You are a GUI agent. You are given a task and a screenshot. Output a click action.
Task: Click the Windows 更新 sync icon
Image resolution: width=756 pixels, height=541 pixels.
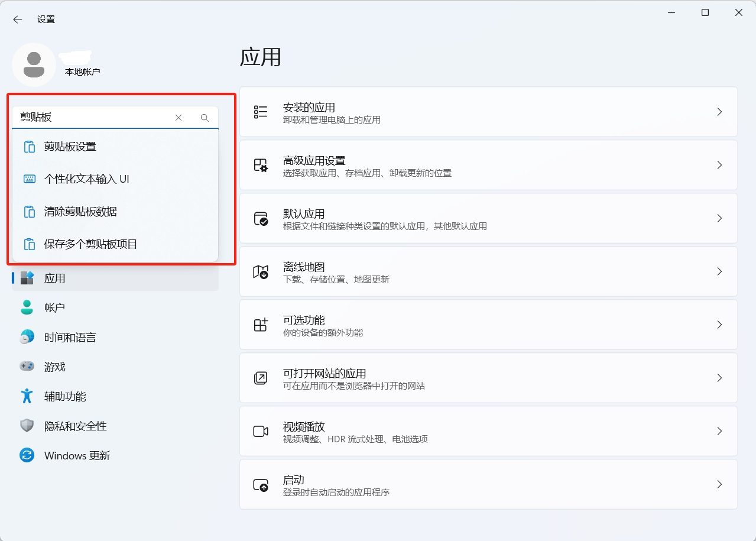pyautogui.click(x=27, y=455)
